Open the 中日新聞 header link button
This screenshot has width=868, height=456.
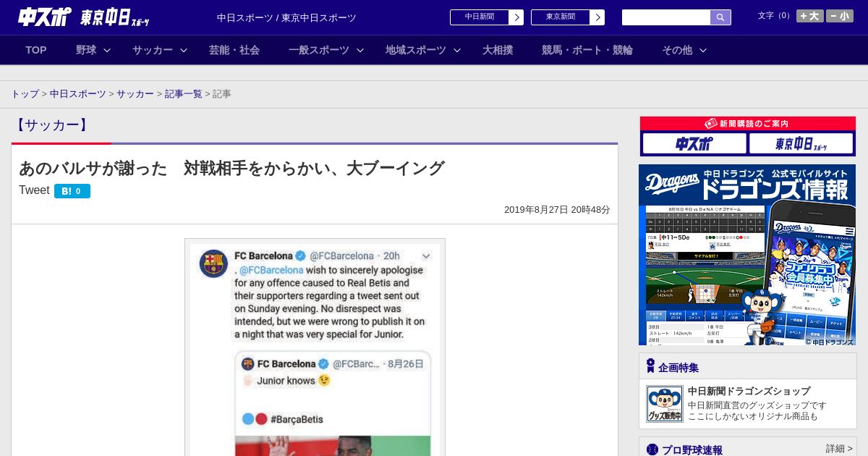(x=479, y=17)
